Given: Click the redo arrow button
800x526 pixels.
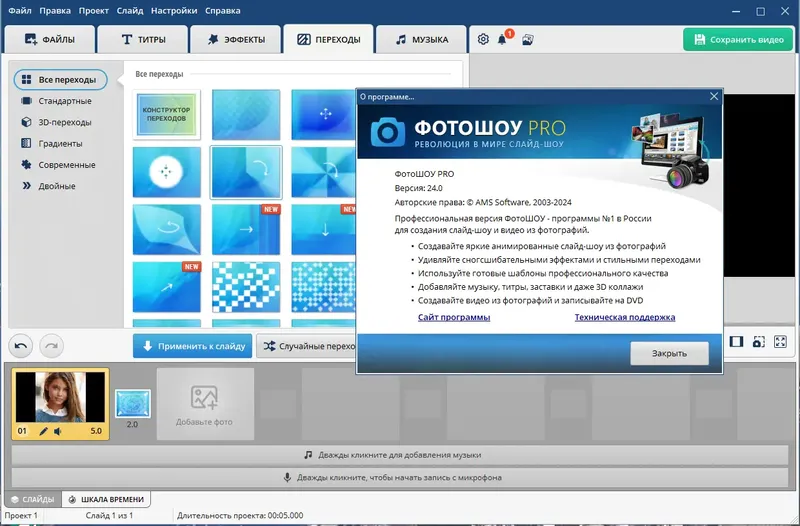Looking at the screenshot, I should (x=52, y=346).
